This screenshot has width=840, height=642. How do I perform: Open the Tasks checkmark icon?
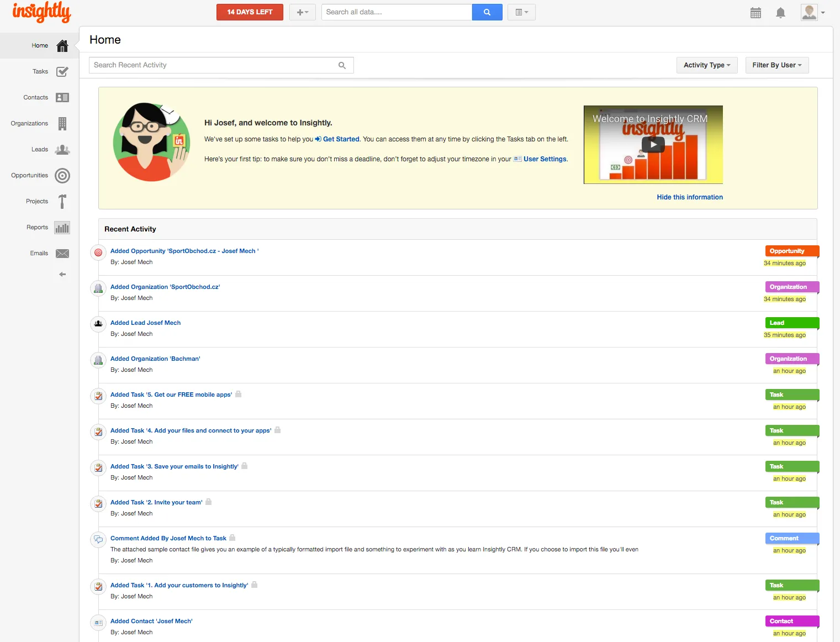tap(62, 72)
